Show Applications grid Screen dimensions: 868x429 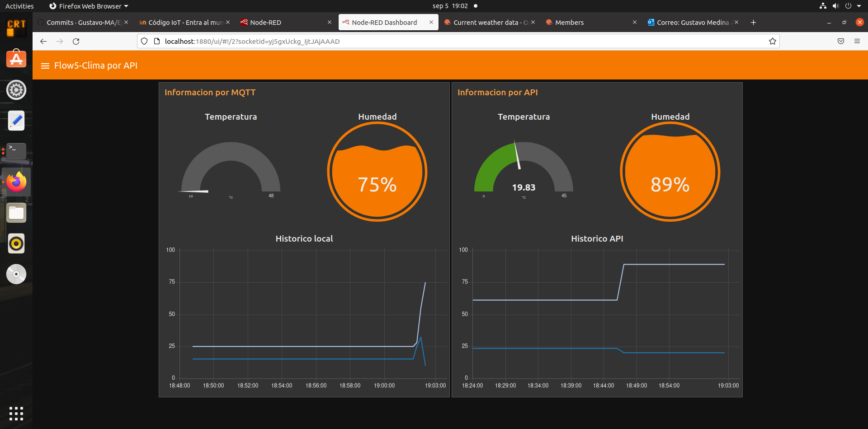16,414
